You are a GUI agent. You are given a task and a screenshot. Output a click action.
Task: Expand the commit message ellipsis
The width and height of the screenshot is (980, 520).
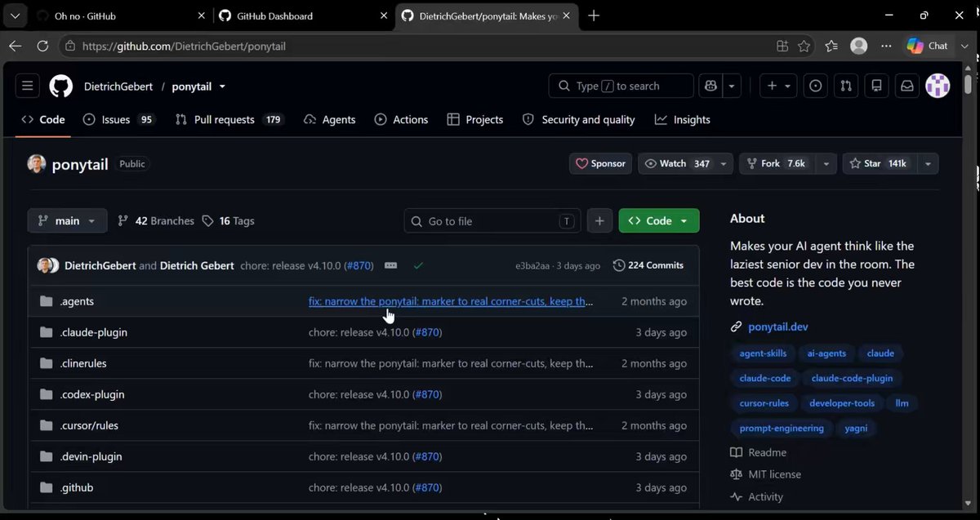click(390, 265)
